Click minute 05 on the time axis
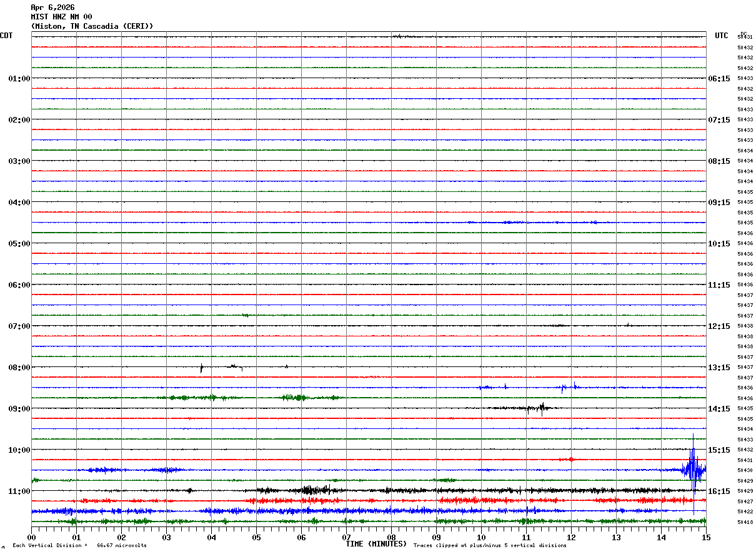This screenshot has width=756, height=554. [x=256, y=538]
